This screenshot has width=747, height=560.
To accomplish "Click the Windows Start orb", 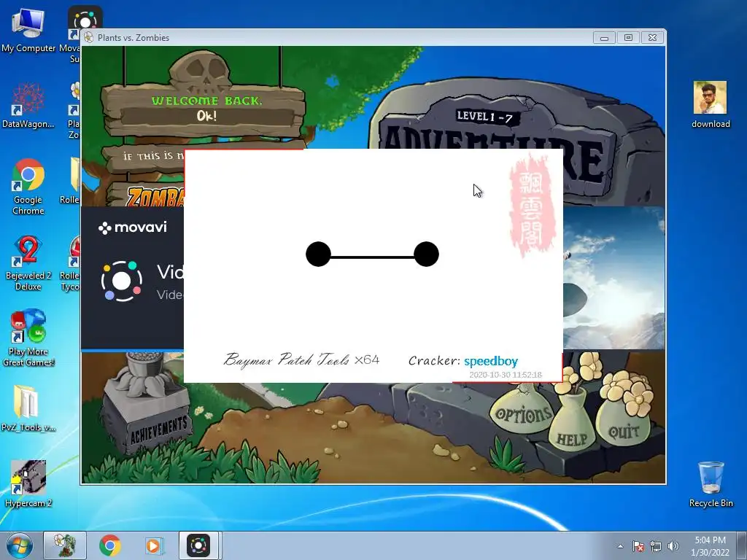I will point(20,545).
